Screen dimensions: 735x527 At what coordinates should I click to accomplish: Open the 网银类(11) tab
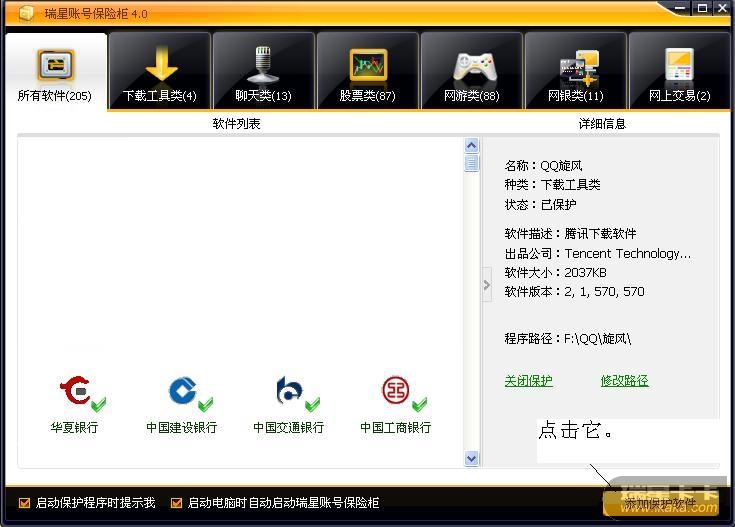(576, 72)
